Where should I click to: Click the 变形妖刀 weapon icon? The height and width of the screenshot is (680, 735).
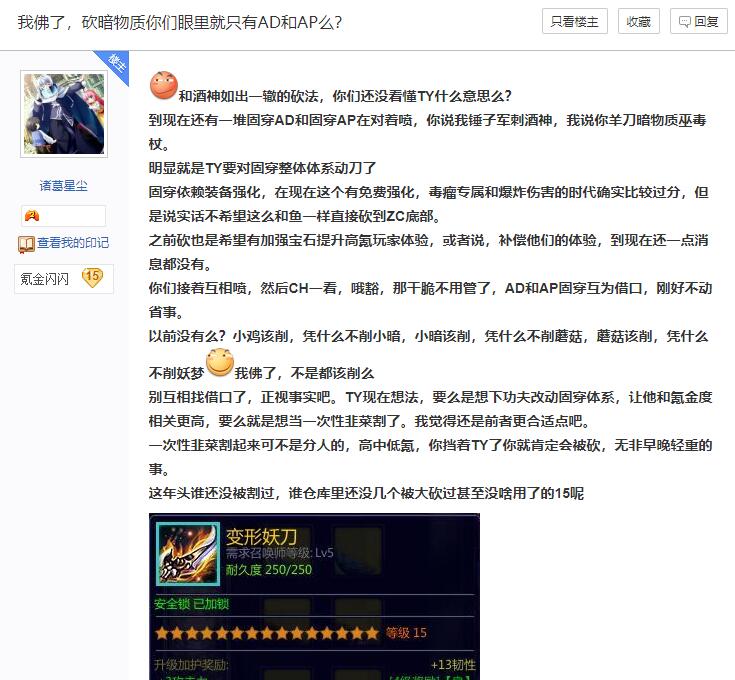[x=188, y=554]
